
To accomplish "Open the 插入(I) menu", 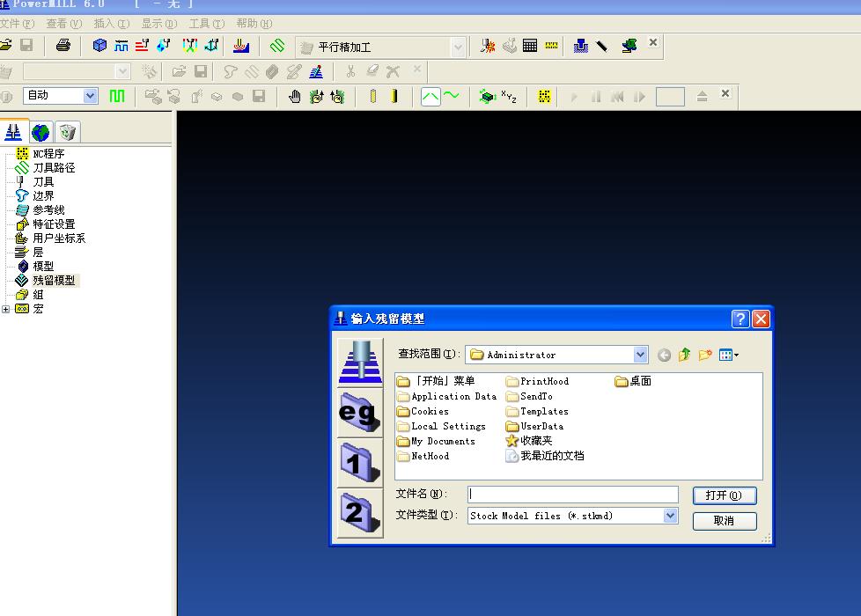I will (x=112, y=24).
